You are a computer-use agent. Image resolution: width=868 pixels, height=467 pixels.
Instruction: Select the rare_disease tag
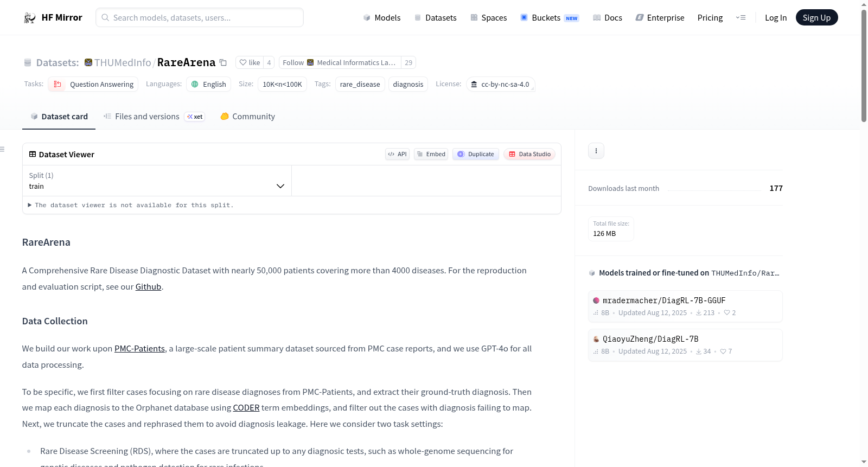(x=360, y=85)
